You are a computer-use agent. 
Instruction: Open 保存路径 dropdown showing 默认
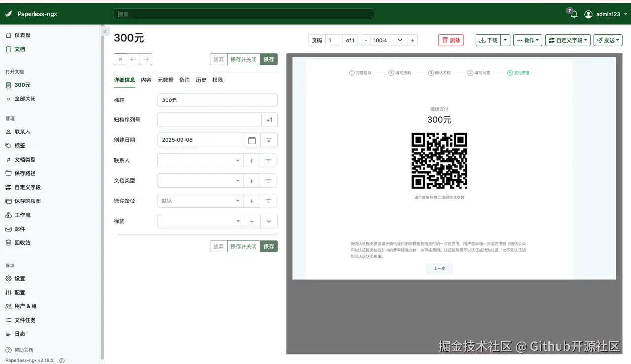(x=200, y=201)
